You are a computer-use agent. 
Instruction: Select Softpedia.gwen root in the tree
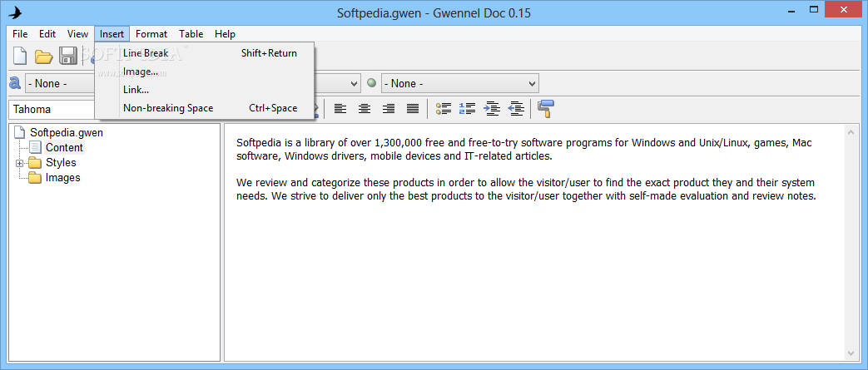coord(67,133)
